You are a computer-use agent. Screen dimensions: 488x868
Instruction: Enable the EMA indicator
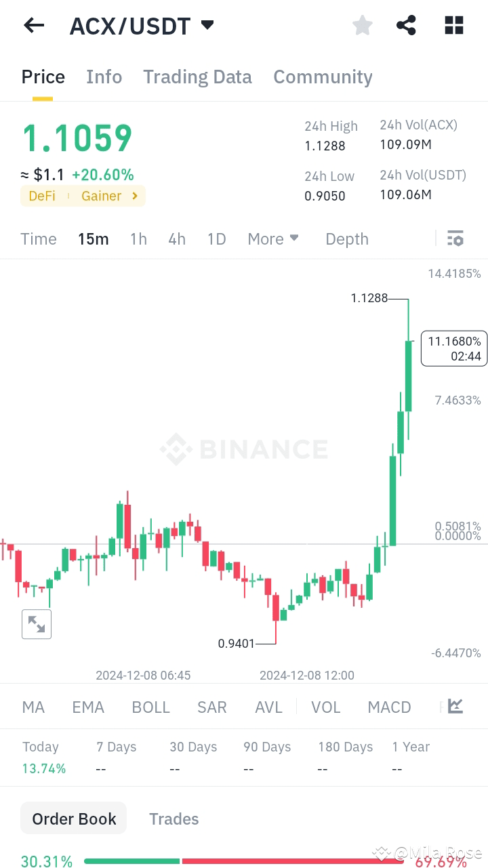pos(88,707)
